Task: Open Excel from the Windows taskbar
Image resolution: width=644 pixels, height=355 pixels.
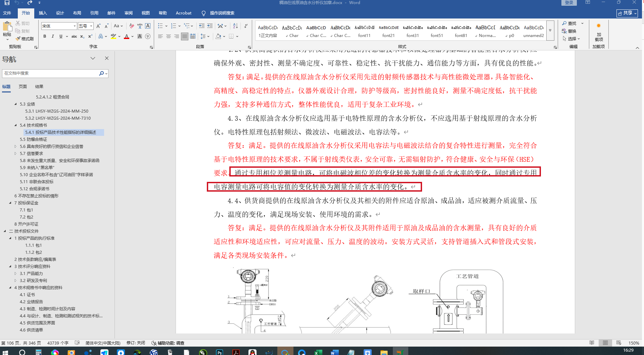Action: click(x=318, y=352)
